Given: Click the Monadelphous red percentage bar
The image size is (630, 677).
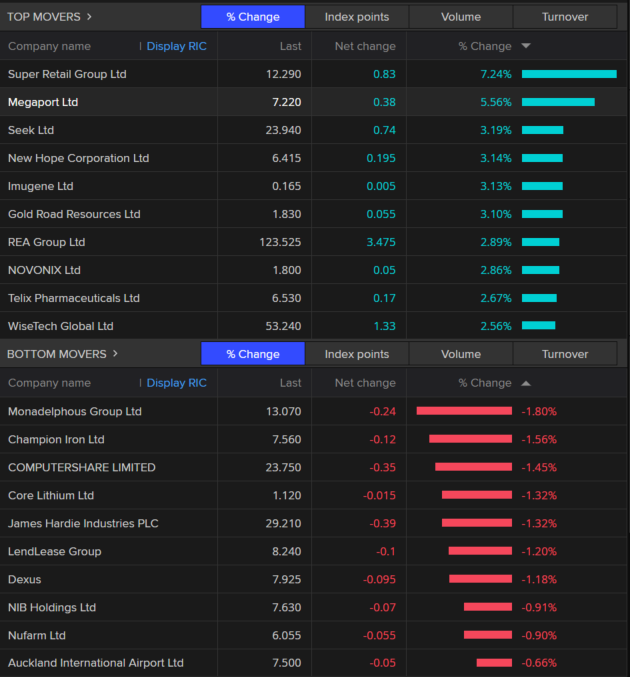Looking at the screenshot, I should [464, 411].
